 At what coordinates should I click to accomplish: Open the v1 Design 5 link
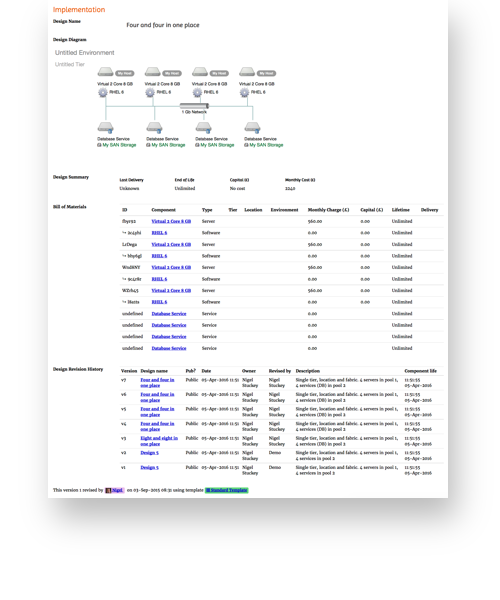point(150,467)
